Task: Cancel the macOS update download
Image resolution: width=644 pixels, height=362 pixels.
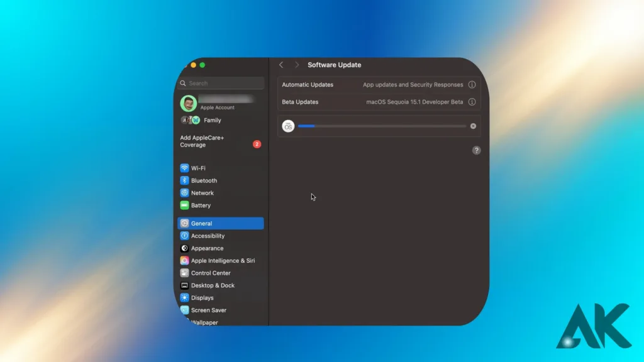Action: [x=473, y=126]
